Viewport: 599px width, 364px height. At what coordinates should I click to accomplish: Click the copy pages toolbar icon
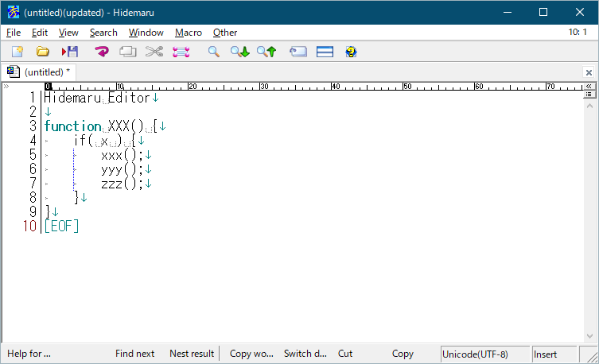[x=127, y=52]
